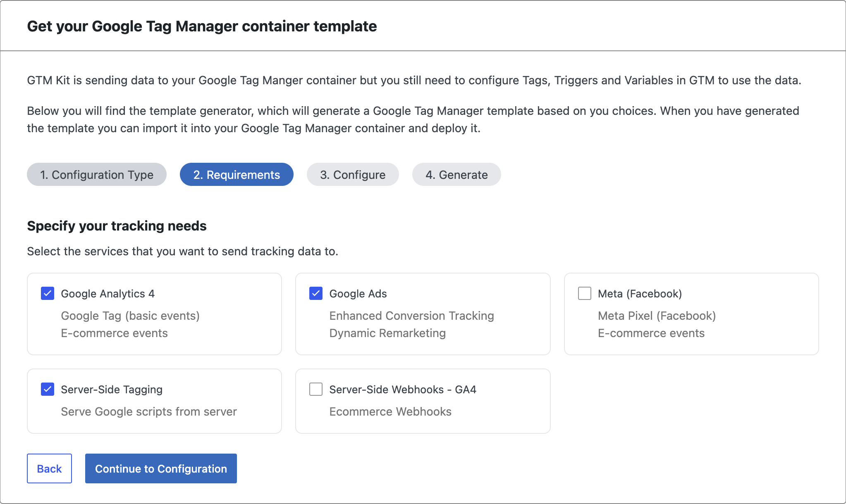Click the Meta (Facebook) label
The width and height of the screenshot is (846, 504).
tap(640, 294)
